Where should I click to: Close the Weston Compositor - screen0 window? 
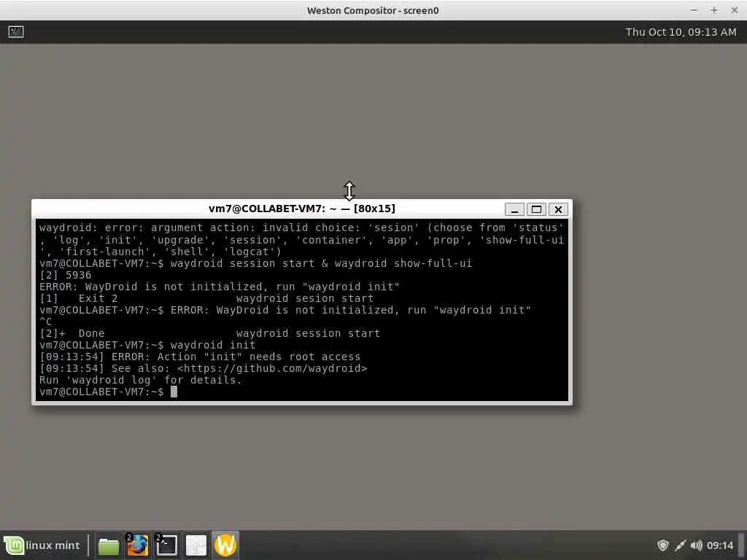click(x=734, y=10)
